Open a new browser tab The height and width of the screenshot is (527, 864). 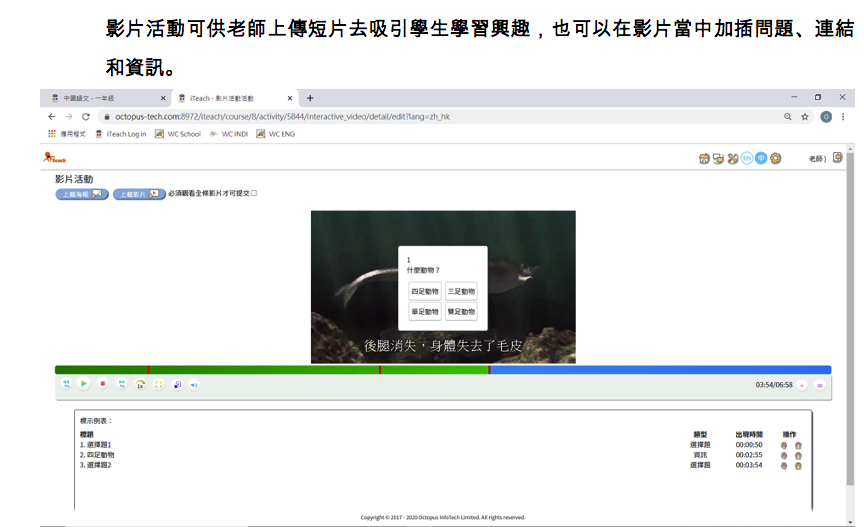(x=310, y=98)
